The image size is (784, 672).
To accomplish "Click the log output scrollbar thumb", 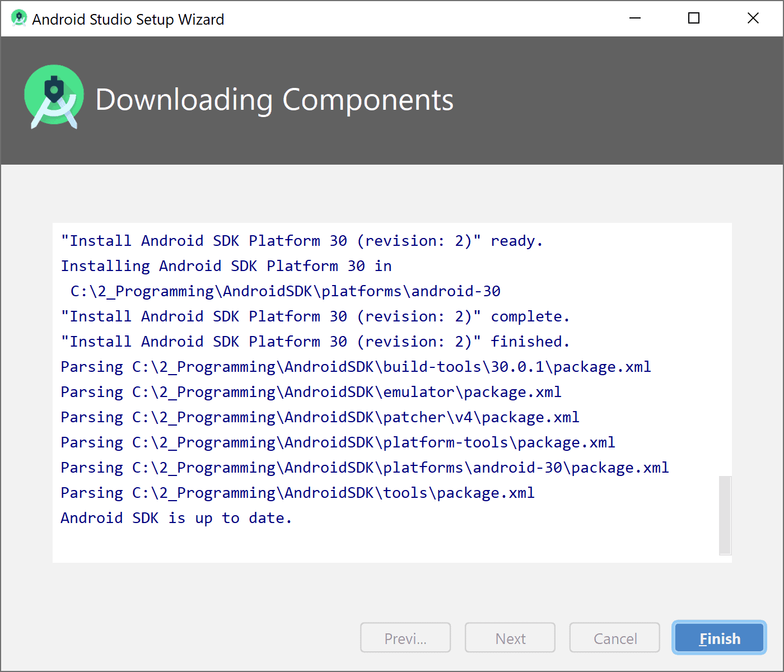I will click(x=725, y=515).
